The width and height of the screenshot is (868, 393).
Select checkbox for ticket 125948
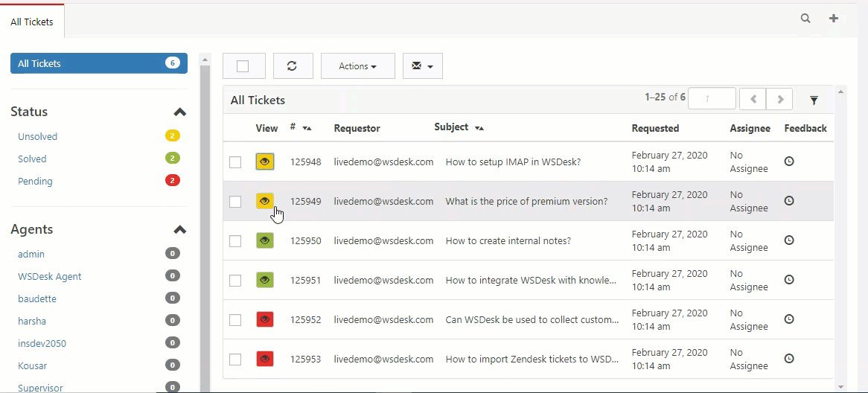click(235, 162)
